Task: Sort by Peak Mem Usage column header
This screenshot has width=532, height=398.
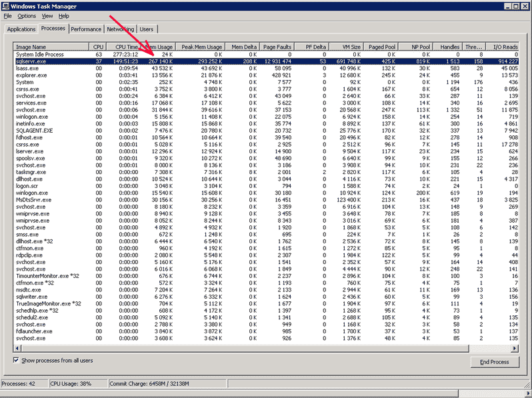Action: (x=200, y=47)
